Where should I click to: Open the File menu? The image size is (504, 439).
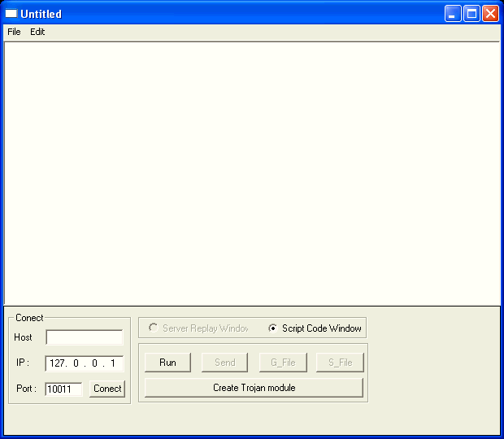[14, 33]
